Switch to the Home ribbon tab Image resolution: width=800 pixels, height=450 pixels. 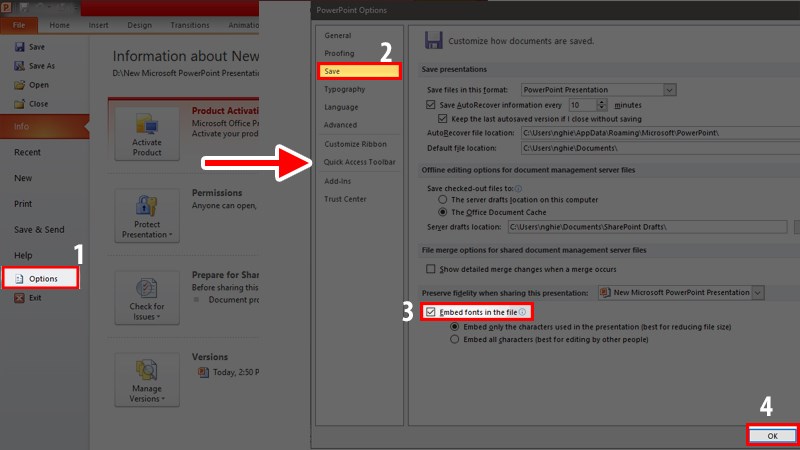click(59, 25)
